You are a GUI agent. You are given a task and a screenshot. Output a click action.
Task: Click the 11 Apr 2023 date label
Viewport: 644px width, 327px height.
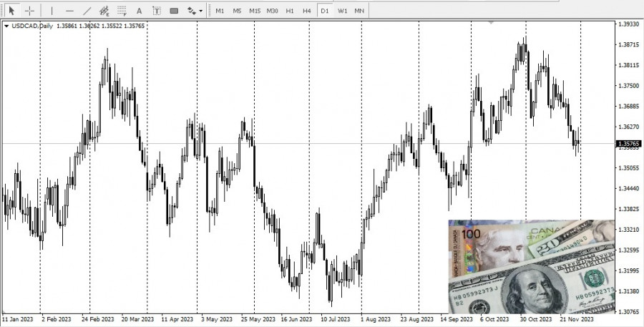click(x=177, y=319)
